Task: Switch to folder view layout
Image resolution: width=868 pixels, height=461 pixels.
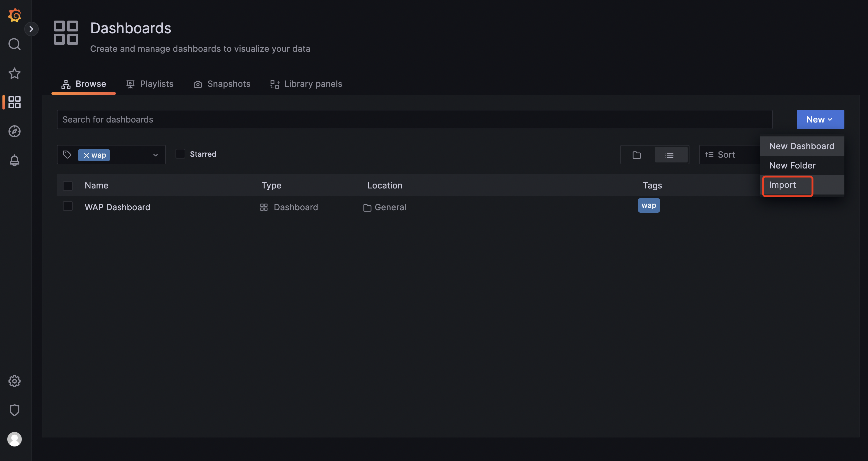Action: (x=636, y=155)
